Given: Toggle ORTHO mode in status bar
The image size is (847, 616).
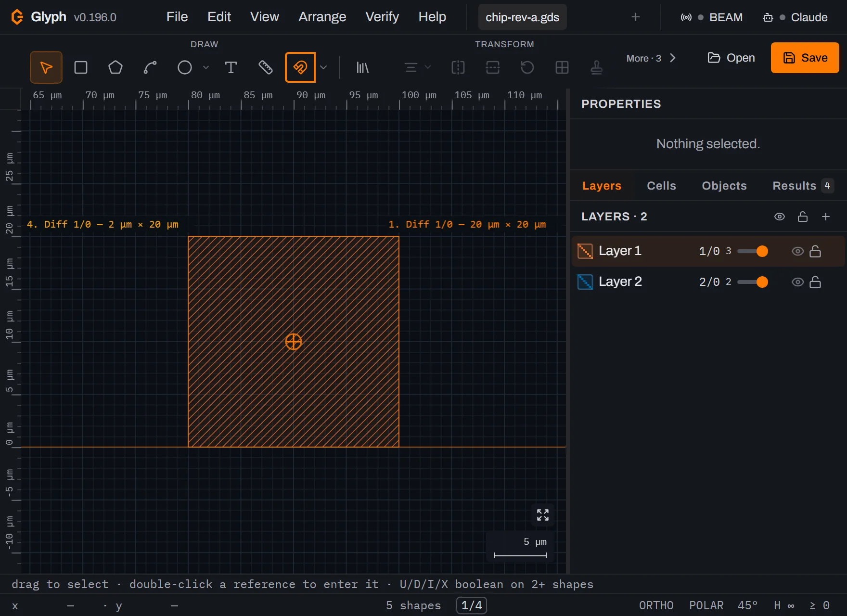Looking at the screenshot, I should click(656, 605).
